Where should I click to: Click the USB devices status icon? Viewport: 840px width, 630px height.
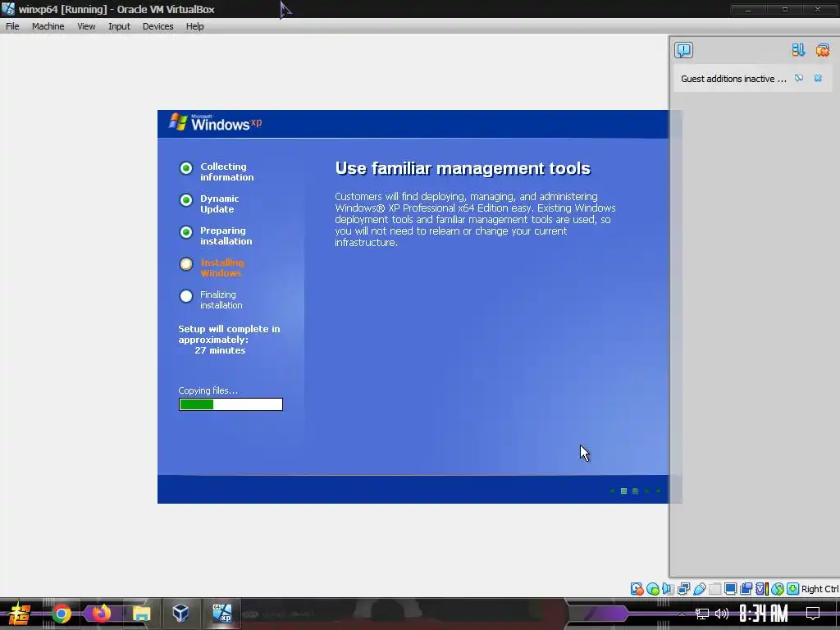point(699,589)
